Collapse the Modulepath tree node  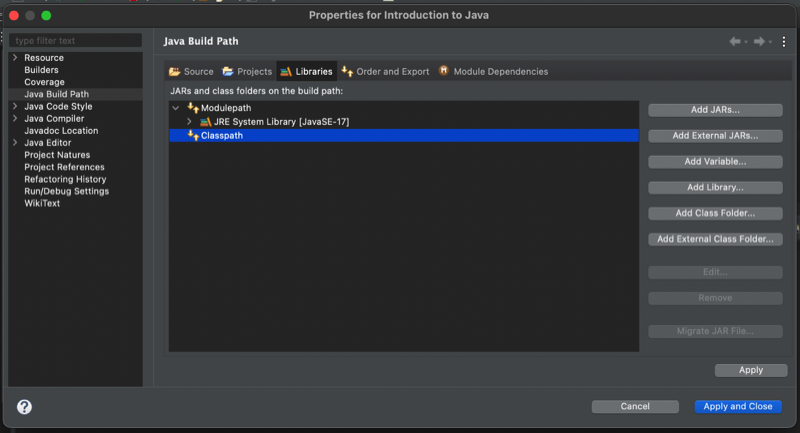(x=176, y=107)
